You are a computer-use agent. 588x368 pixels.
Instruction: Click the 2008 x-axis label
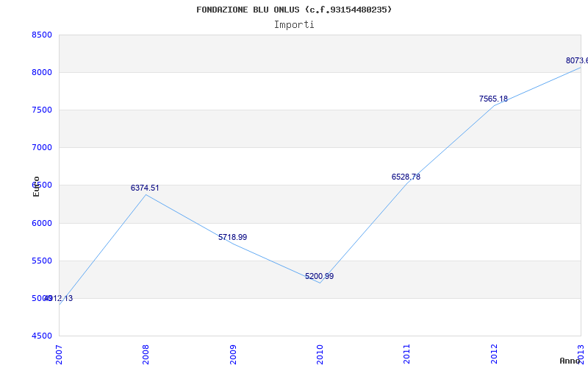tap(146, 354)
